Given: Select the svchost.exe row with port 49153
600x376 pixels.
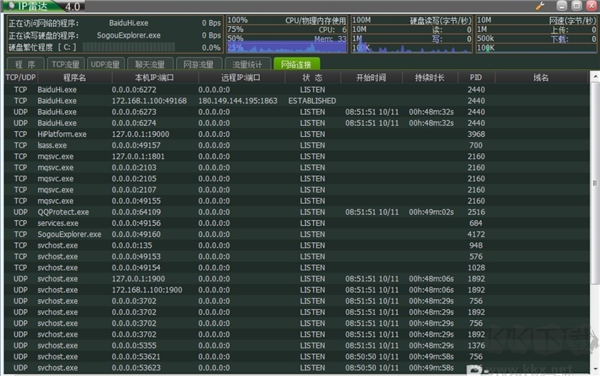Looking at the screenshot, I should 297,256.
